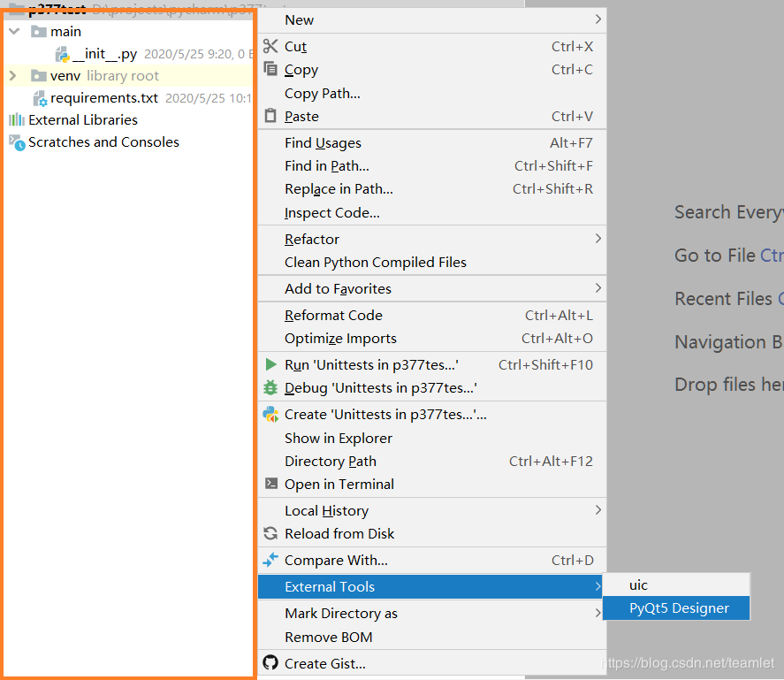The image size is (784, 680).
Task: Click the Compare With arrows icon
Action: (x=270, y=560)
